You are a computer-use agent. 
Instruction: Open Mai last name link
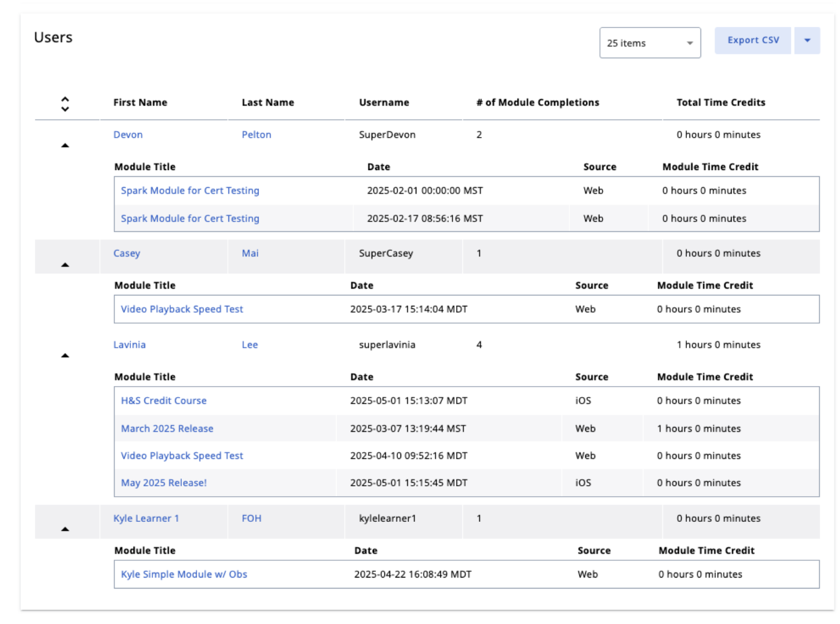pyautogui.click(x=250, y=253)
